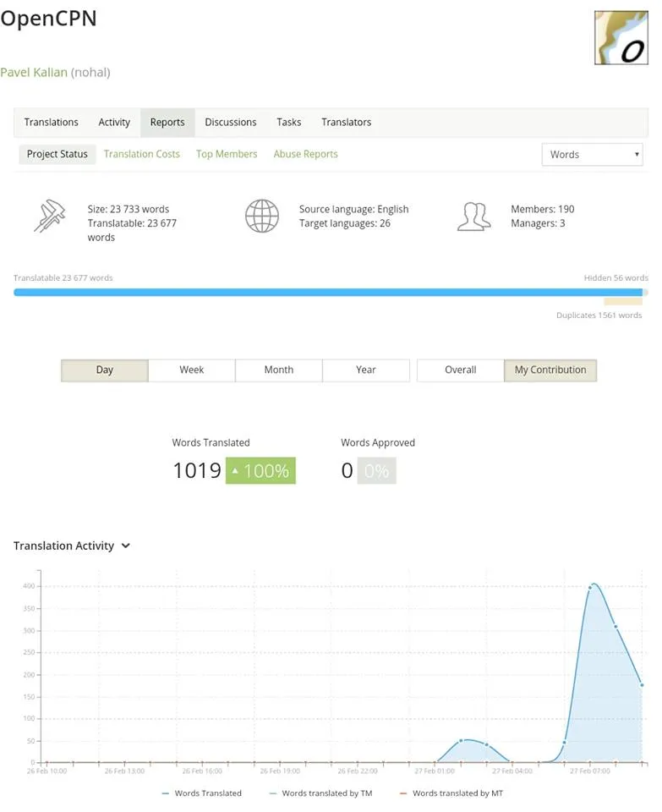
Task: Click the chart peak data point near 400
Action: click(x=590, y=587)
